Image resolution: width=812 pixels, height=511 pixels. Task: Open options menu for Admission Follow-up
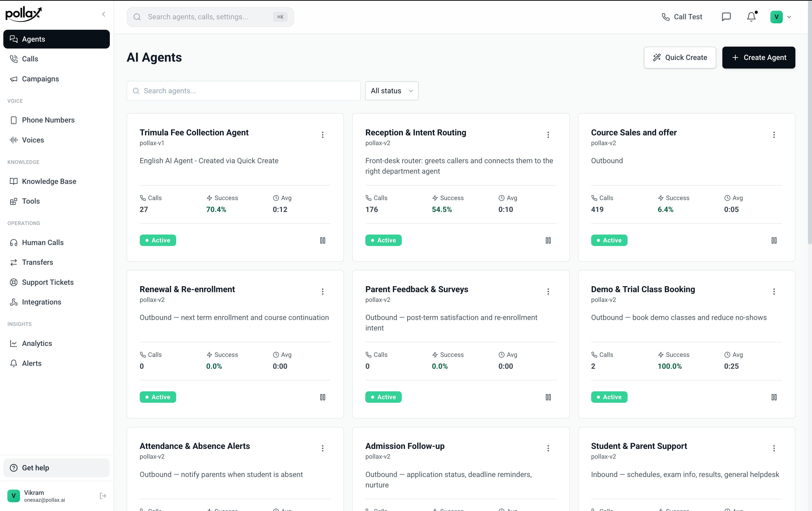(x=548, y=448)
